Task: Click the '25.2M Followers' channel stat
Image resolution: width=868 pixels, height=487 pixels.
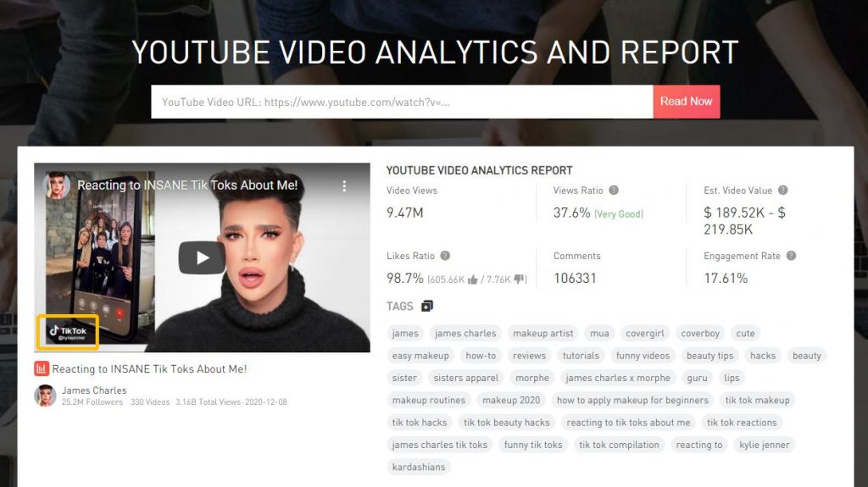Action: coord(92,402)
